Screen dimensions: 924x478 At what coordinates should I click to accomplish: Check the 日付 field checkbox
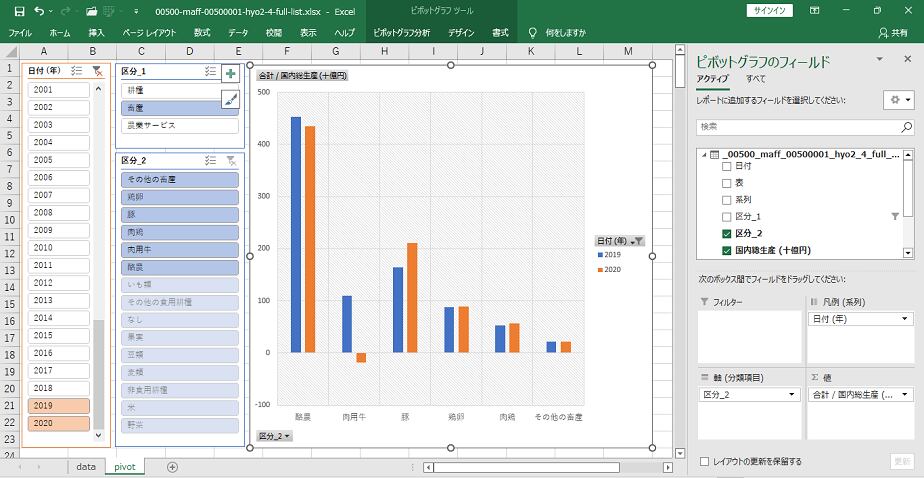(x=727, y=167)
